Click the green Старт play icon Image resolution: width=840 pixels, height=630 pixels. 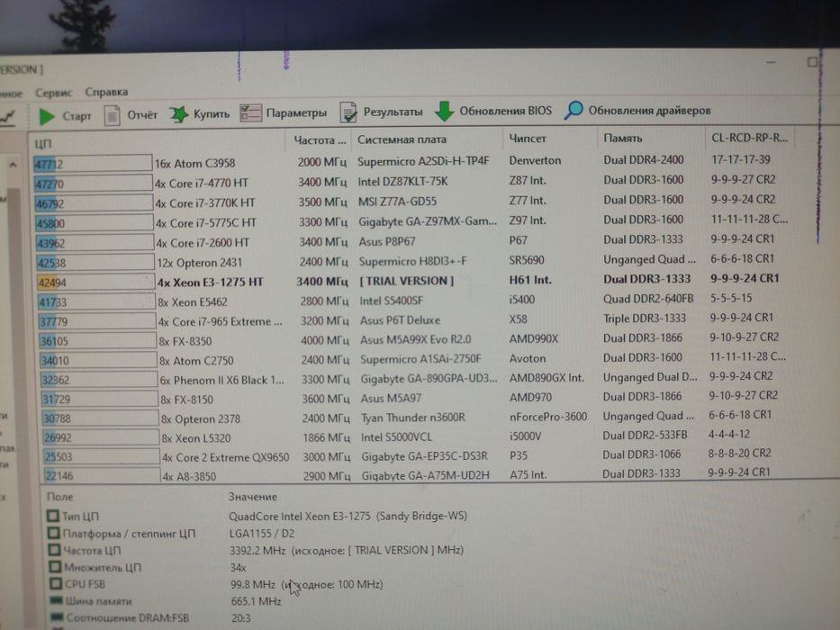click(x=47, y=116)
